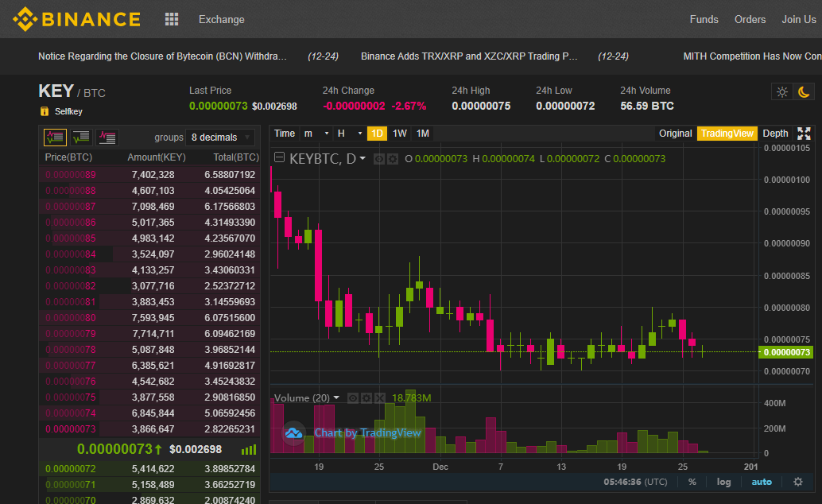This screenshot has width=822, height=504.
Task: Select the Time line chart view
Action: [x=284, y=134]
